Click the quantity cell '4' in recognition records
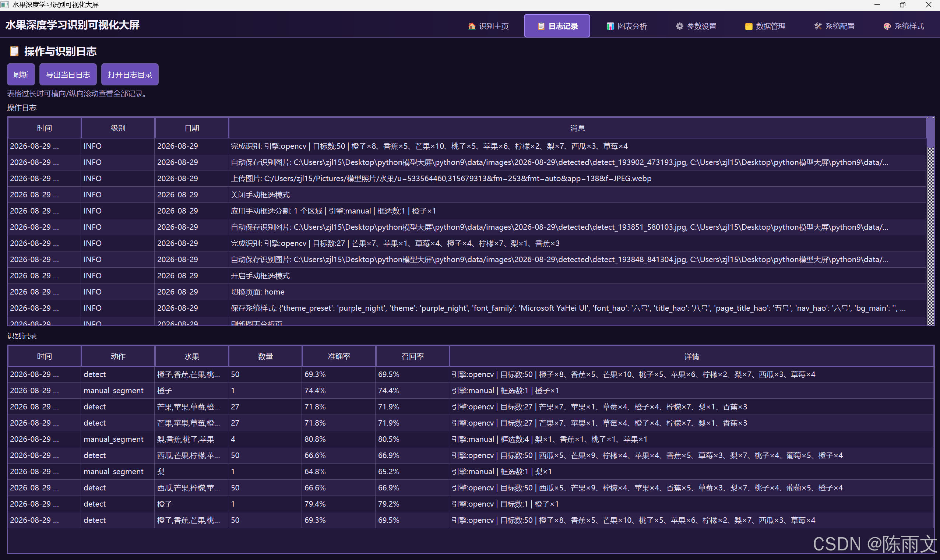940x560 pixels. click(x=265, y=439)
